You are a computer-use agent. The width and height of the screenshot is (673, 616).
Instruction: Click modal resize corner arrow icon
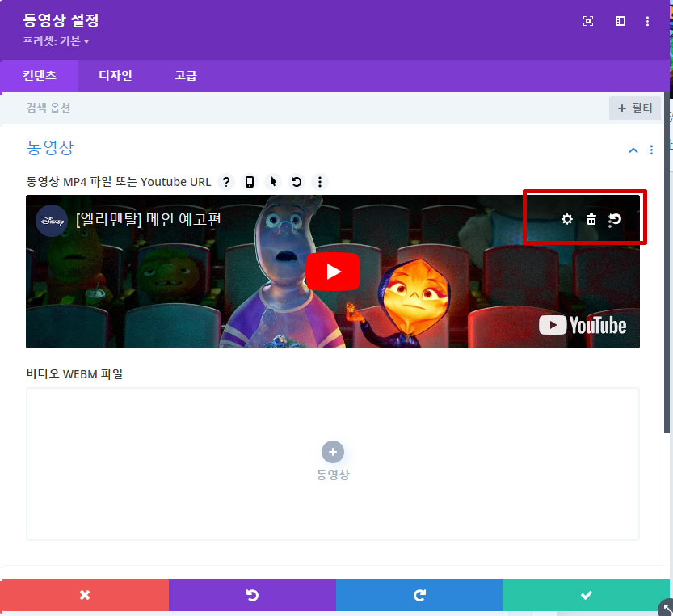click(667, 608)
